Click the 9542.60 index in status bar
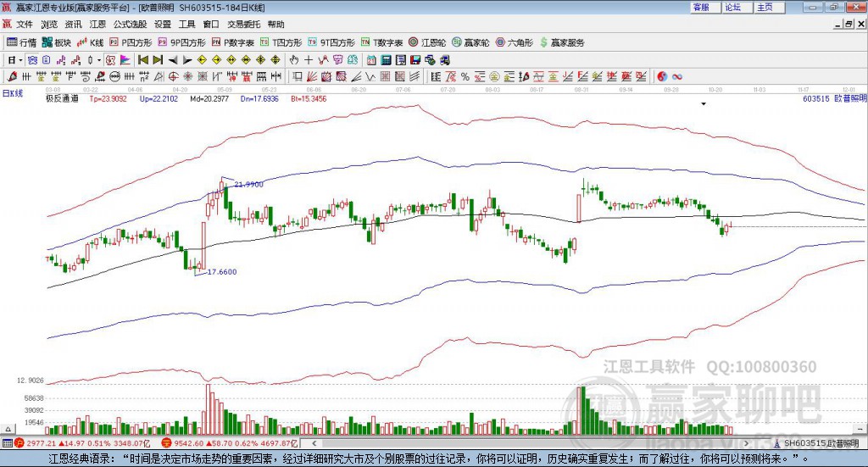This screenshot has width=868, height=467. click(x=189, y=443)
